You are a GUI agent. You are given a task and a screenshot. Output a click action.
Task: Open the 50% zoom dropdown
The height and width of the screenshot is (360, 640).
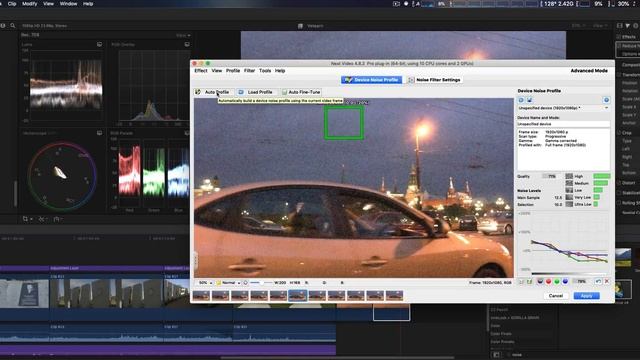point(205,282)
